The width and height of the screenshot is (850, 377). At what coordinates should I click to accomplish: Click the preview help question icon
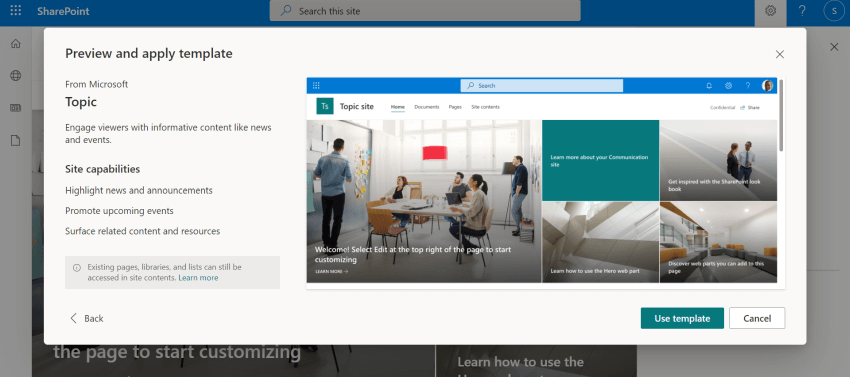pyautogui.click(x=748, y=86)
